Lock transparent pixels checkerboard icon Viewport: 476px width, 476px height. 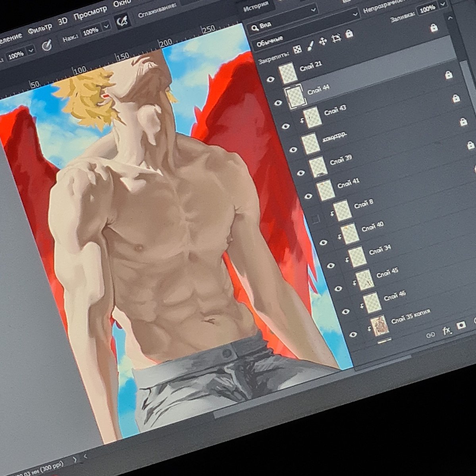pos(297,49)
